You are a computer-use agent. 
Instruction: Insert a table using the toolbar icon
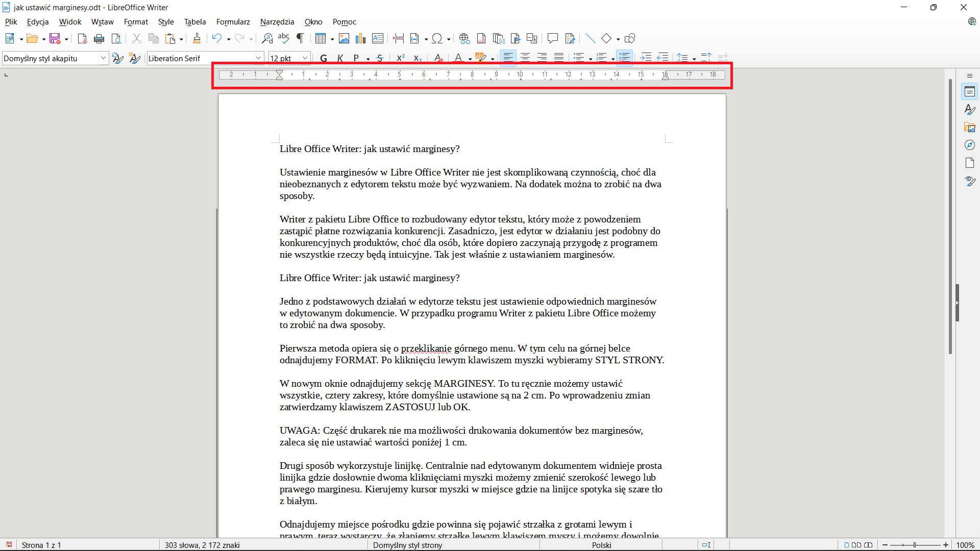click(321, 38)
